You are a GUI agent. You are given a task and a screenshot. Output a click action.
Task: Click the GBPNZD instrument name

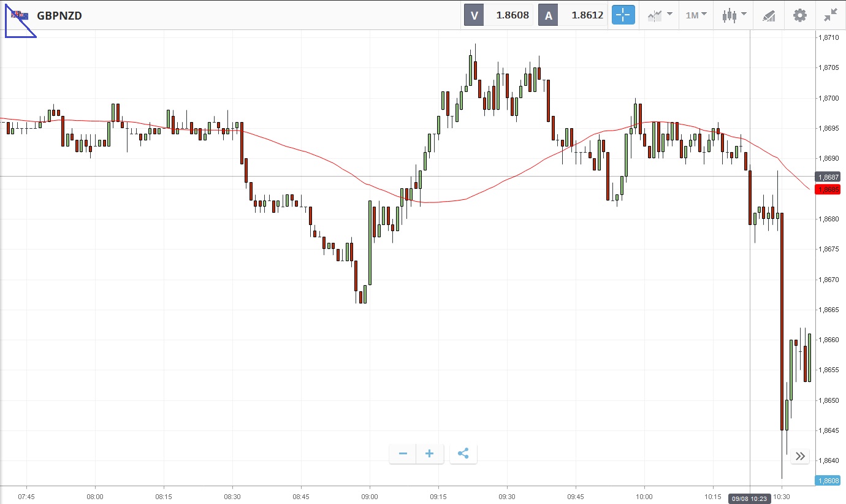[x=59, y=16]
